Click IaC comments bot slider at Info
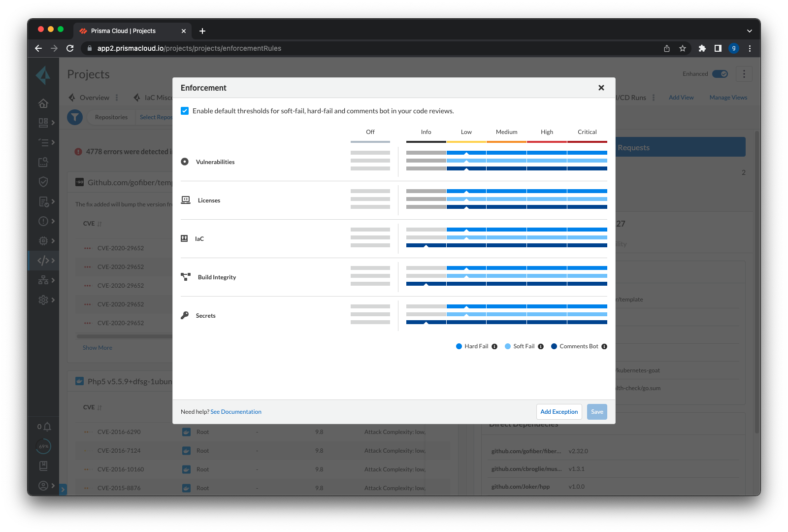The width and height of the screenshot is (788, 532). (x=426, y=245)
